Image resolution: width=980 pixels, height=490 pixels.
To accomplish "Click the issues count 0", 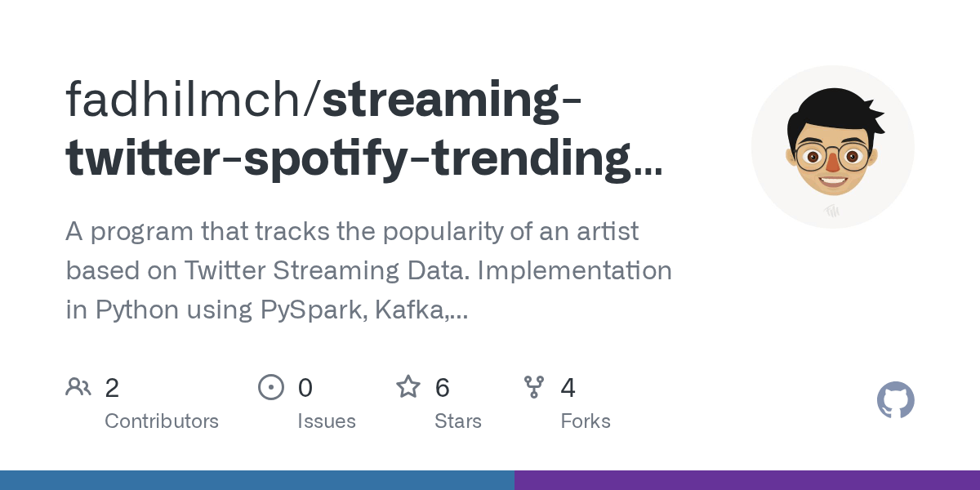I will [x=305, y=388].
